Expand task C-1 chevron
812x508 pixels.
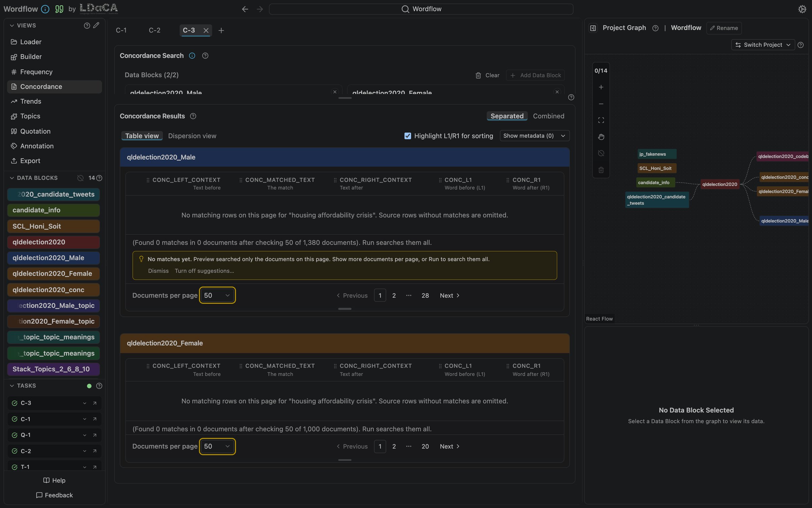coord(85,419)
